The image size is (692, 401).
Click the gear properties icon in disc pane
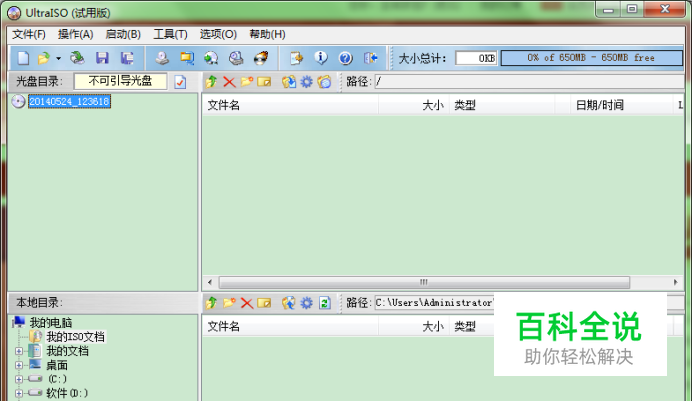coord(306,82)
